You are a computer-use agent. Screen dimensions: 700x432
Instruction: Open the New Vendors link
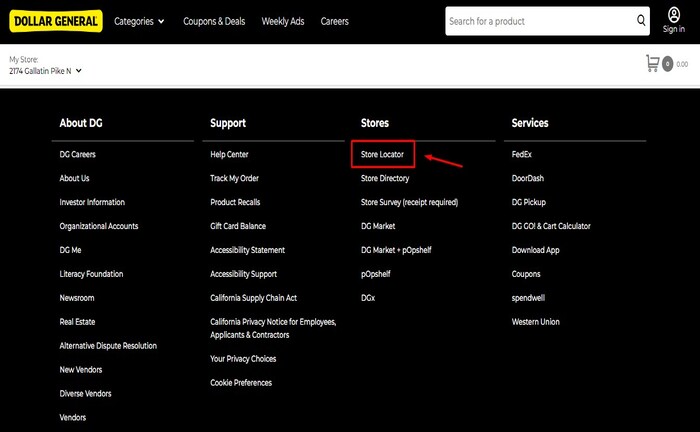click(x=81, y=370)
